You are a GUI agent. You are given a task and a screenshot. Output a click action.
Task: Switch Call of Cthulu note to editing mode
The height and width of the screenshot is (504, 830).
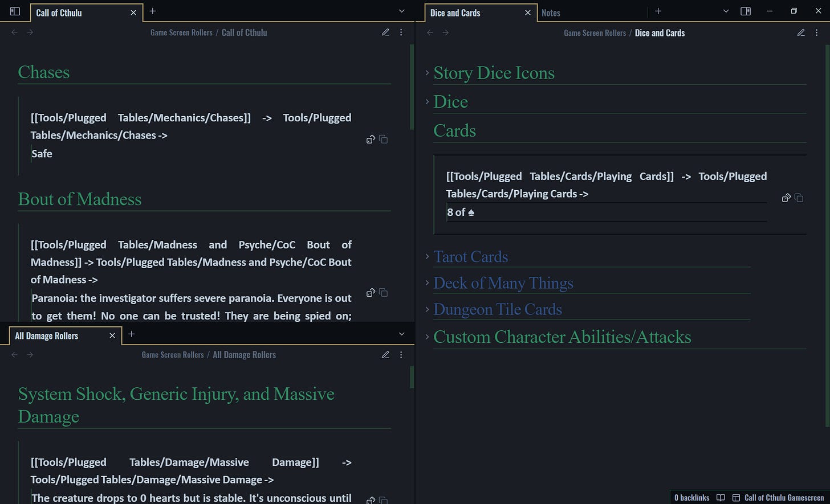(x=385, y=32)
